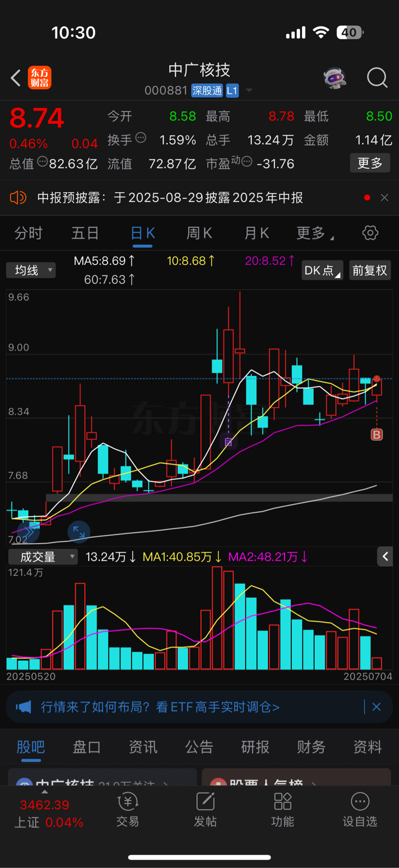399x868 pixels.
Task: Open the robot assistant avatar icon
Action: pos(335,78)
